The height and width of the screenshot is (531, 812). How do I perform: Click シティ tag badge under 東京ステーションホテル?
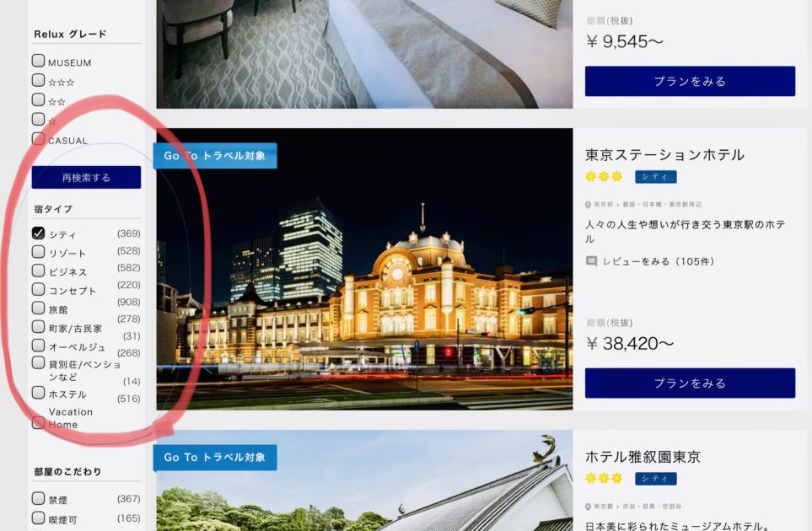(656, 177)
